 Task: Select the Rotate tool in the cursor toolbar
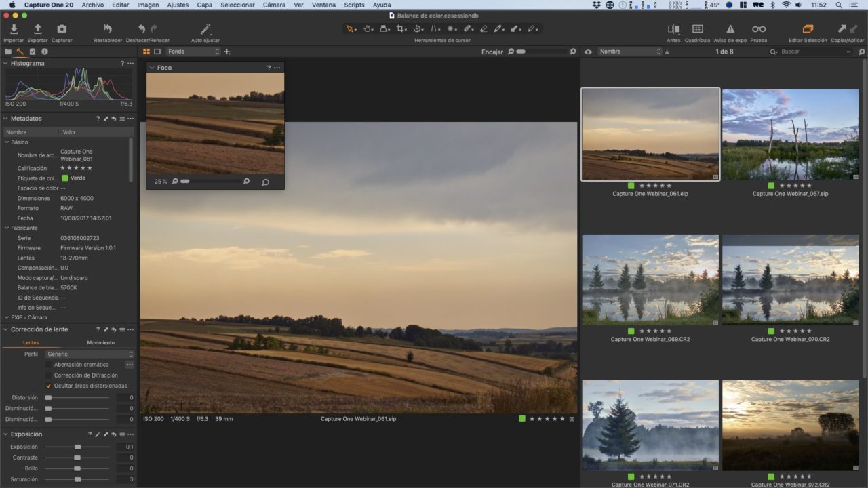click(x=418, y=28)
